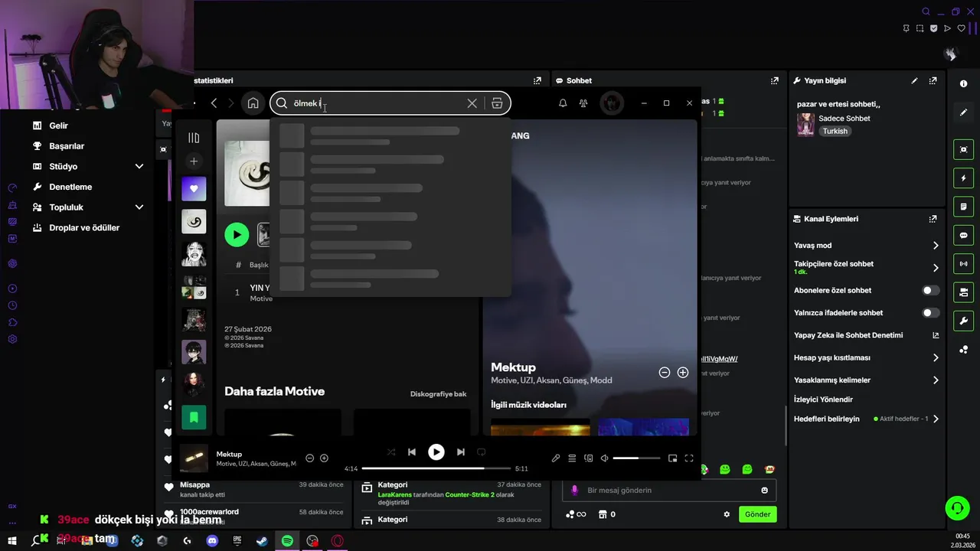The image size is (980, 551).
Task: Open Yapay Zeka ile Sohbet Denetimi link
Action: 866,335
